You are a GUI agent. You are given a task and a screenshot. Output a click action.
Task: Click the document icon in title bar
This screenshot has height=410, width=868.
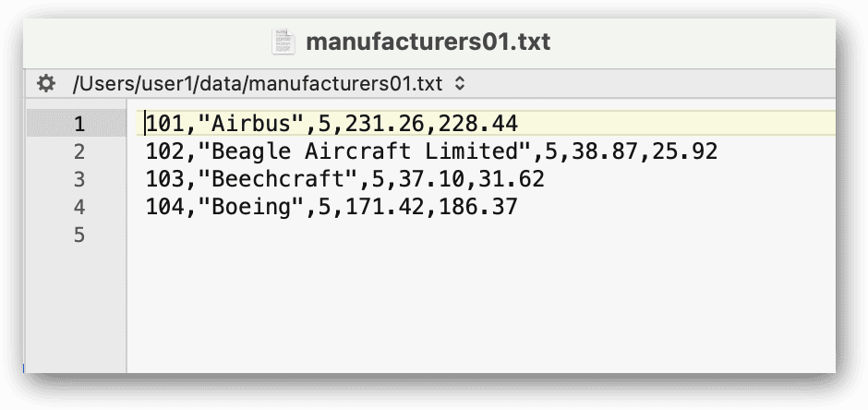pos(283,42)
